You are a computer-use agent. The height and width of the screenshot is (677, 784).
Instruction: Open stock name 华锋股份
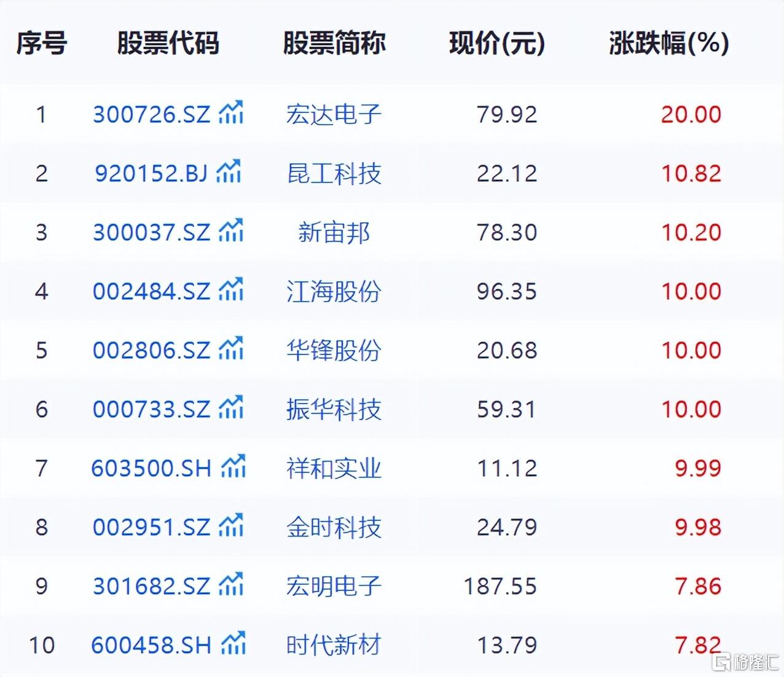click(x=334, y=350)
